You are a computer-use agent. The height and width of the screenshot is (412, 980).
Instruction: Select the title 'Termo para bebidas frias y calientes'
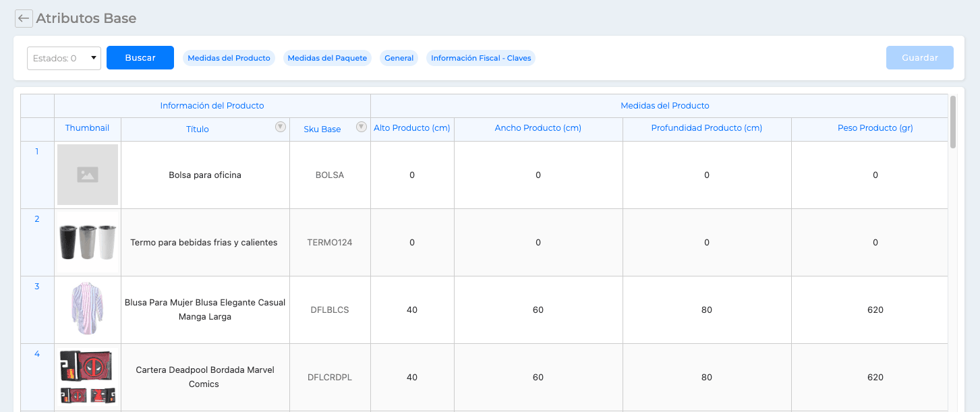pos(204,243)
